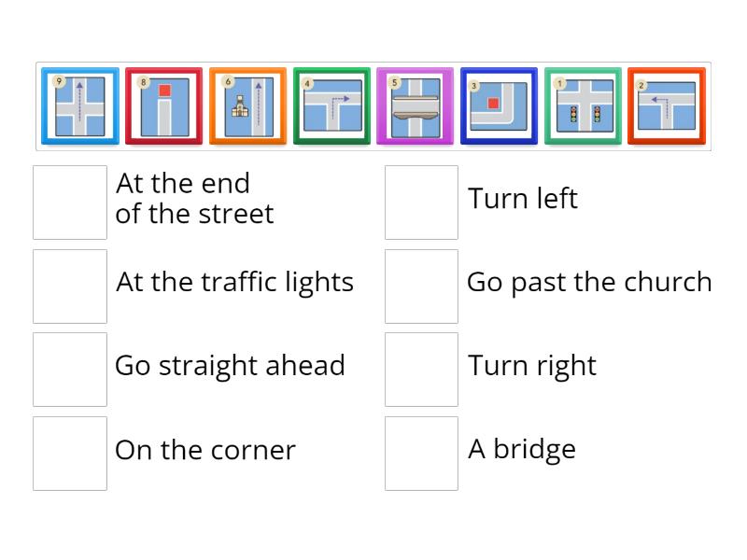The width and height of the screenshot is (747, 560).
Task: Click the answer box beside At the traffic lights
Action: pos(69,286)
